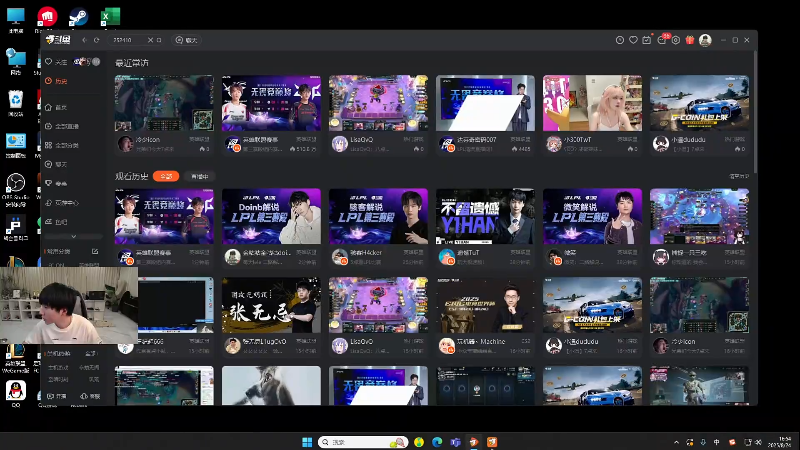Click the 开播 start broadcast button in the sidebar
The width and height of the screenshot is (800, 450).
pos(57,396)
